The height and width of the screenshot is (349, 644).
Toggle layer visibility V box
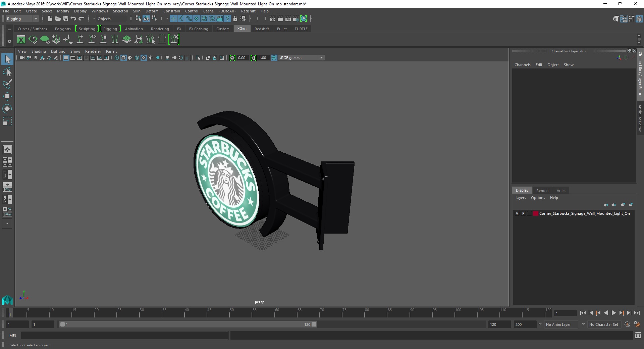pos(517,213)
